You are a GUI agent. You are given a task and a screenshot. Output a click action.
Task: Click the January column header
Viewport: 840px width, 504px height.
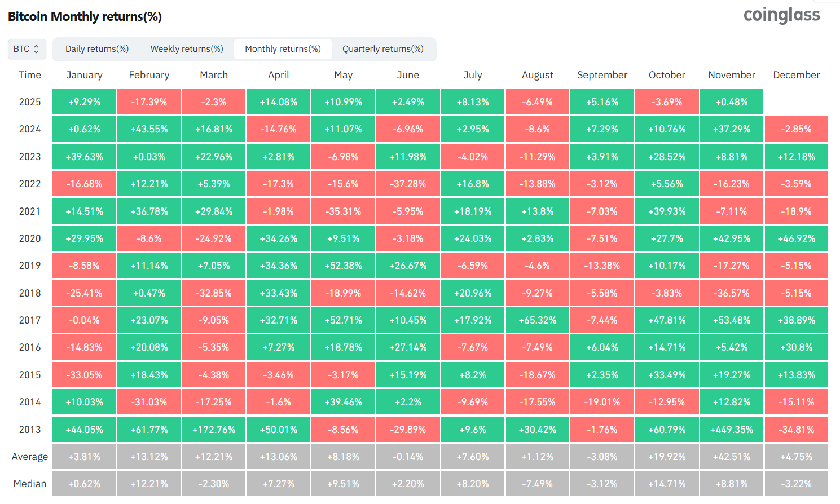[85, 75]
